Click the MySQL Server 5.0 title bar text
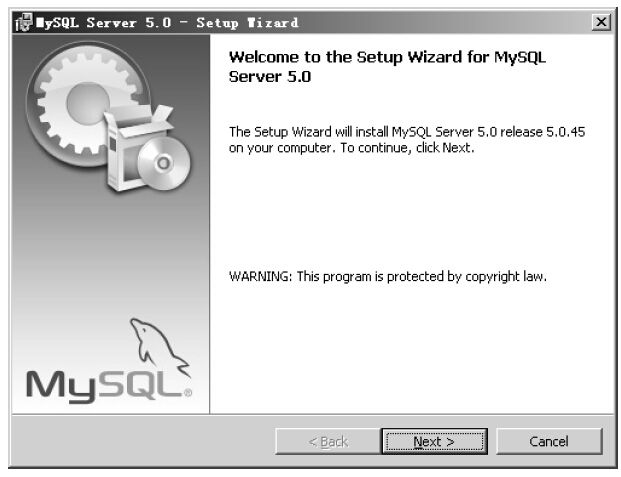The width and height of the screenshot is (621, 477). pyautogui.click(x=167, y=23)
